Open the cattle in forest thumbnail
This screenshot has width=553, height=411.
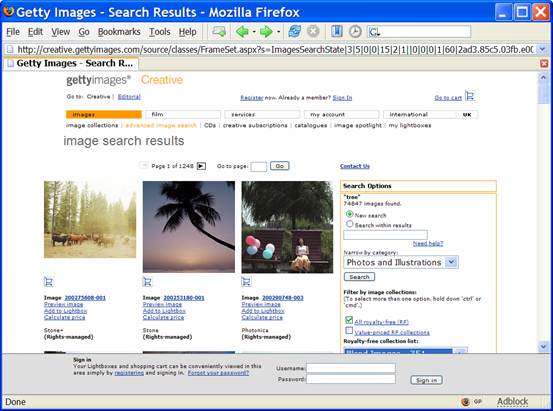tap(90, 219)
